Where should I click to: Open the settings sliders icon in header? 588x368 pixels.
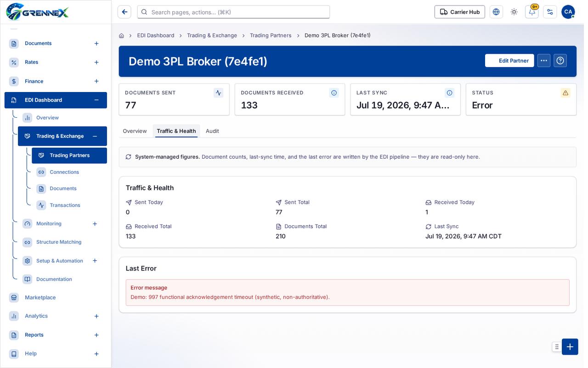coord(550,12)
